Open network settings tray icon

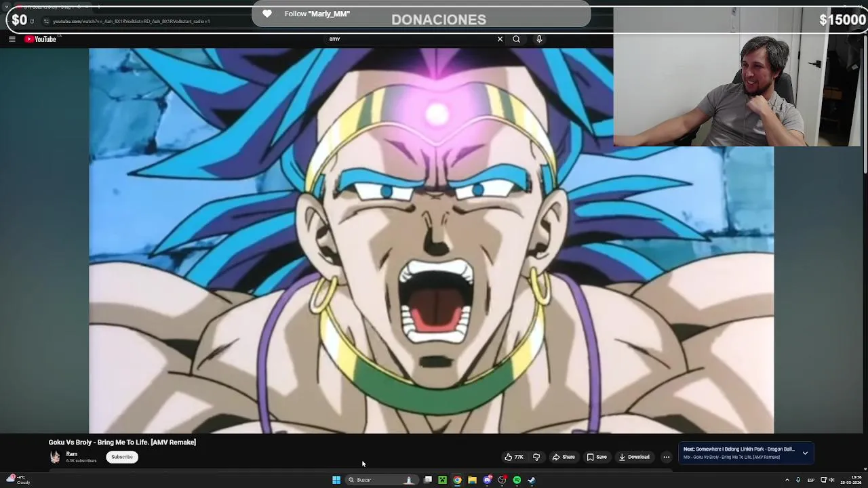click(x=823, y=480)
